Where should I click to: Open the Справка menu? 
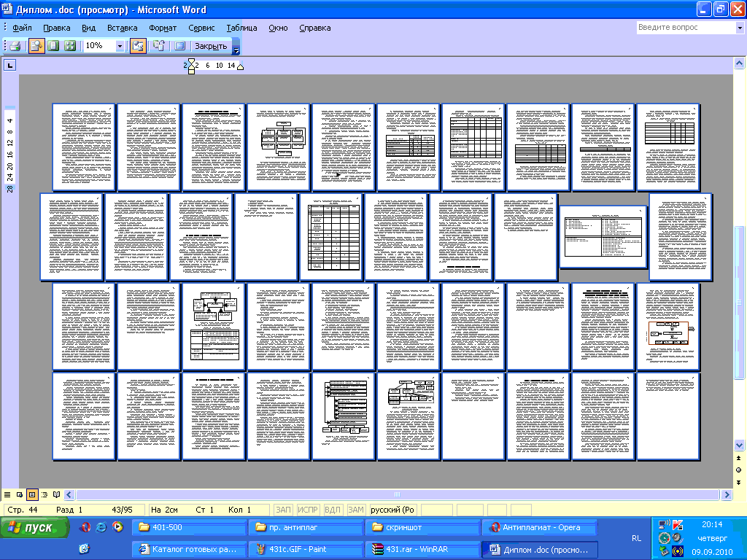[x=315, y=28]
